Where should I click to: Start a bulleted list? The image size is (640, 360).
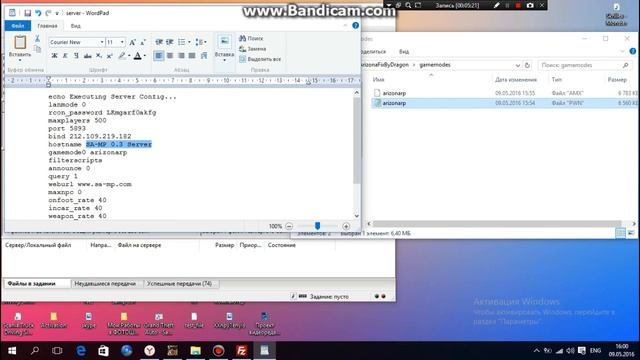click(181, 42)
